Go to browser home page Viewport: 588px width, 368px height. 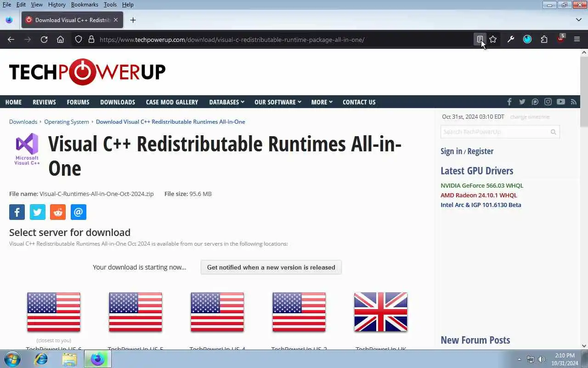[x=60, y=40]
